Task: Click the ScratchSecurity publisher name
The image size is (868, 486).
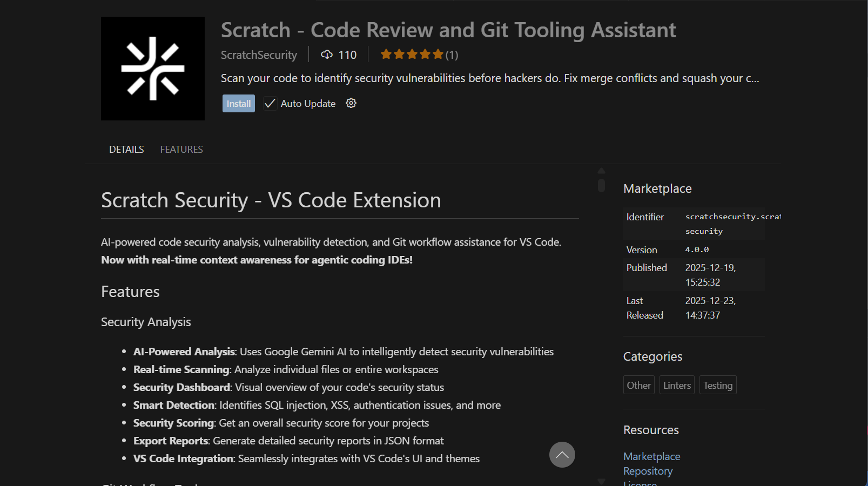Action: [258, 55]
